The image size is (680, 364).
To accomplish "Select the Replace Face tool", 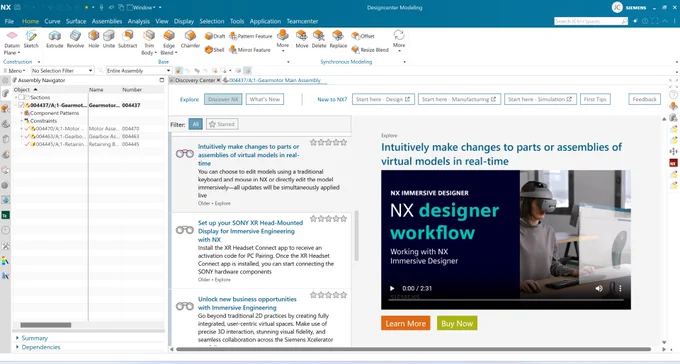I will [x=338, y=39].
